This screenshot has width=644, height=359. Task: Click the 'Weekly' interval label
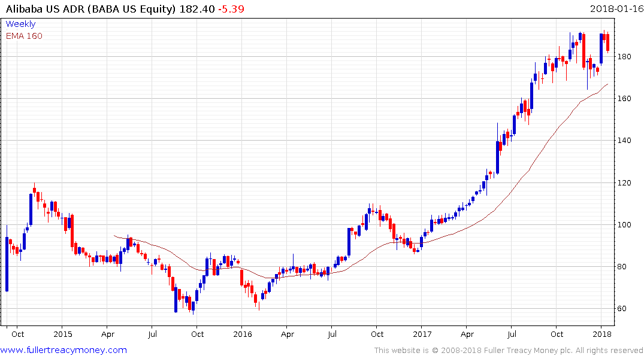pyautogui.click(x=20, y=24)
